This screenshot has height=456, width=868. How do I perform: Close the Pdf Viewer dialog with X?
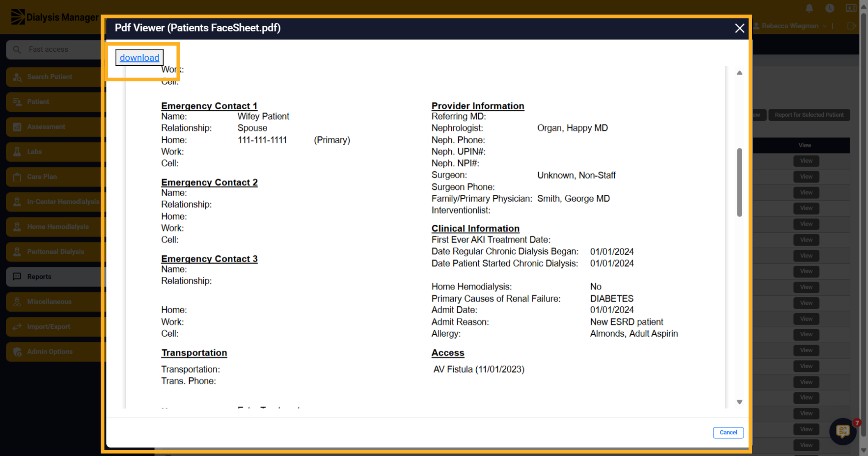pos(739,28)
